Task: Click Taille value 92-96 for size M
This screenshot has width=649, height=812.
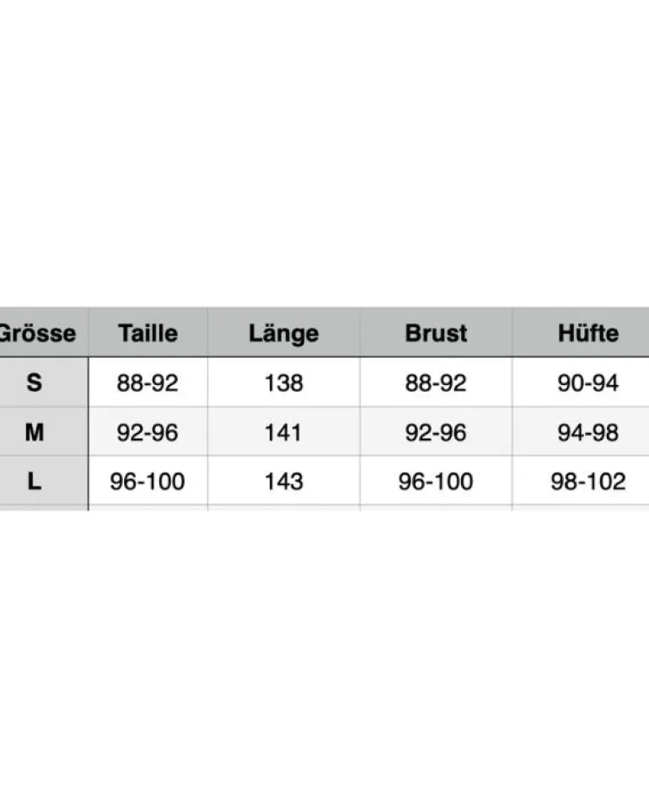Action: [x=147, y=432]
